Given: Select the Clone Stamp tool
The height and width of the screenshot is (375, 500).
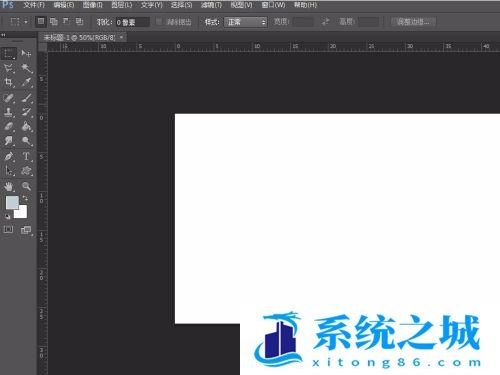Looking at the screenshot, I should (9, 112).
